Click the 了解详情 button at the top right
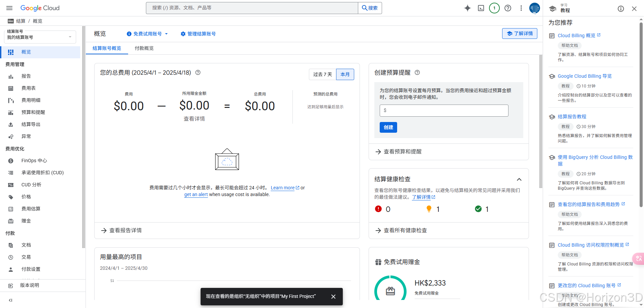 (520, 34)
